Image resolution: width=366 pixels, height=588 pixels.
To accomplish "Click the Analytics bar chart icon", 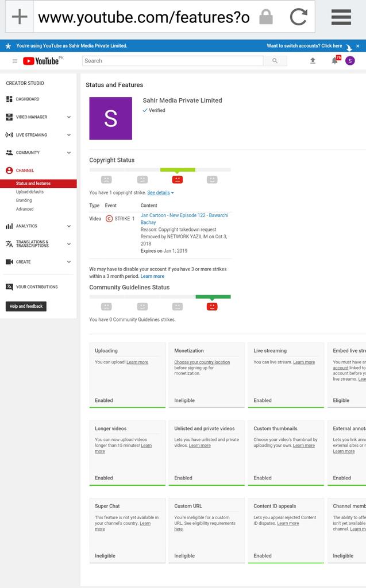I will (x=9, y=226).
